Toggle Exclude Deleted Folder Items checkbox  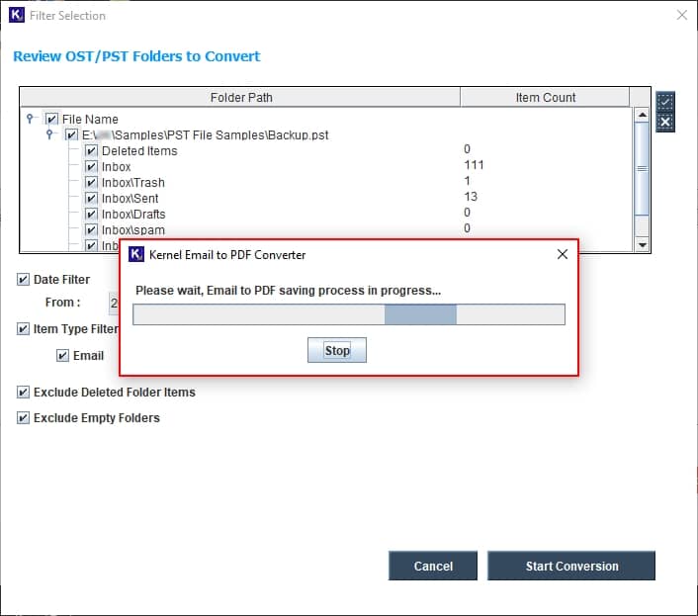tap(23, 393)
